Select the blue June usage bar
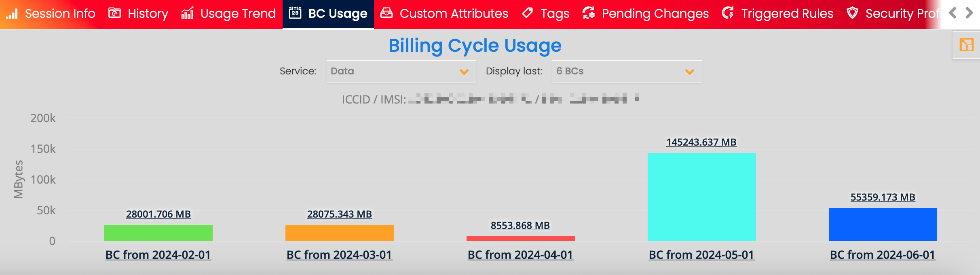This screenshot has width=980, height=275. tap(883, 224)
